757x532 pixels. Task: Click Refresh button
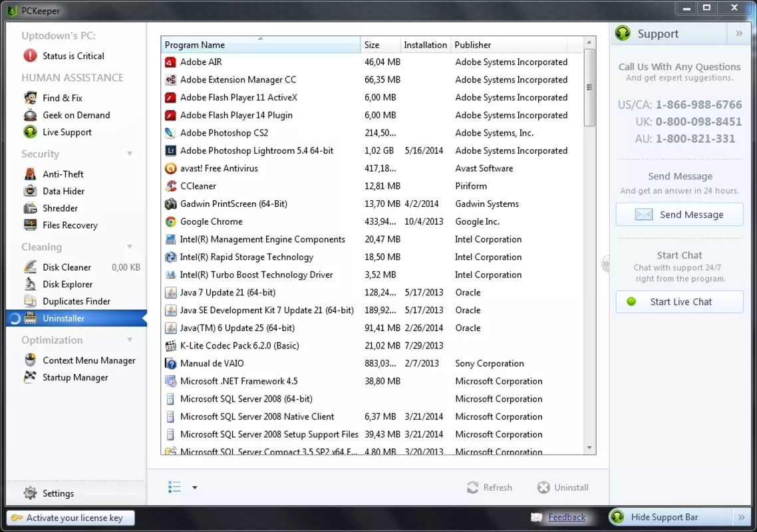490,487
